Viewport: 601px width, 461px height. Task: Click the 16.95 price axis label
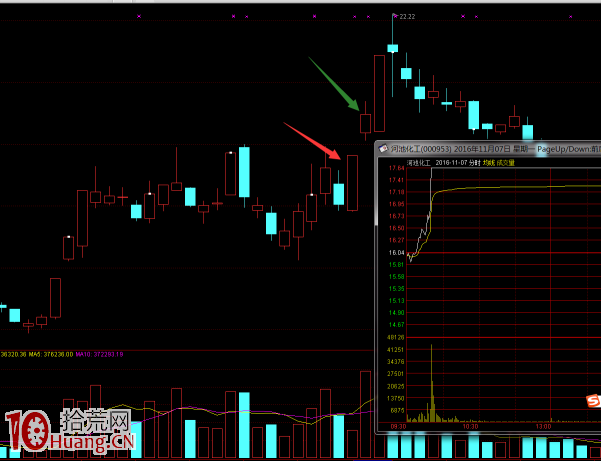point(396,204)
